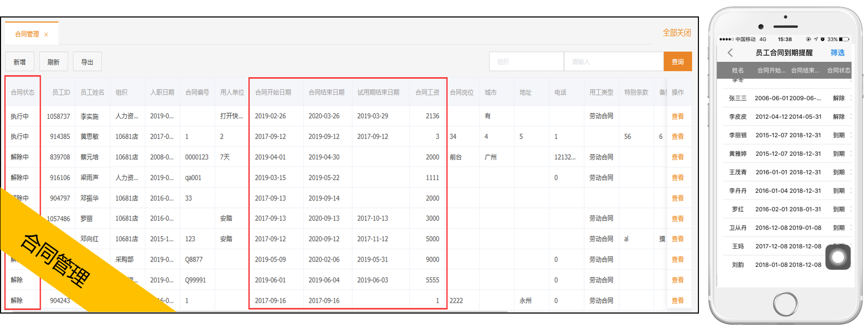Open the 组织 selector field
The height and width of the screenshot is (330, 868).
coord(526,62)
